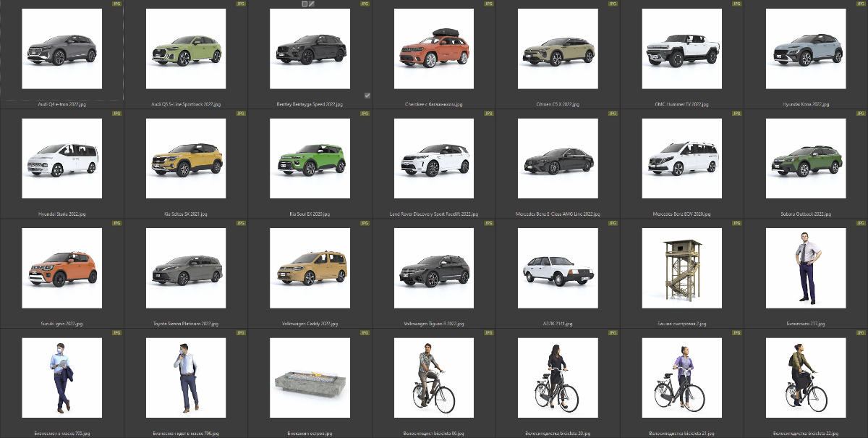Click the slash label icon above Bentley thumbnail
The width and height of the screenshot is (868, 438).
[312, 4]
